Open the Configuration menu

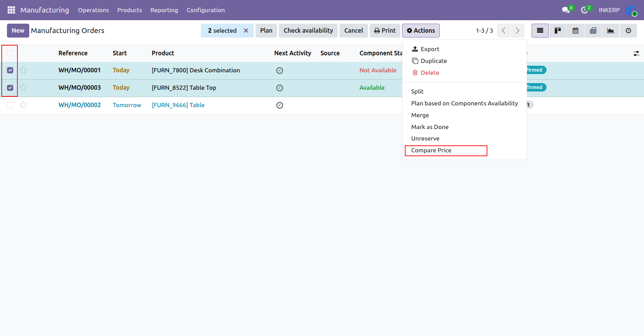pyautogui.click(x=206, y=10)
